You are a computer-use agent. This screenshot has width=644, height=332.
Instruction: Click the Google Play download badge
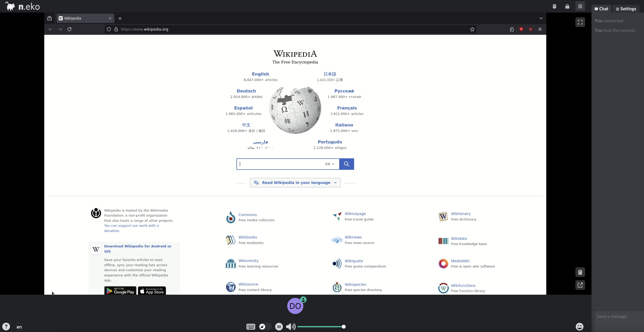click(x=120, y=290)
